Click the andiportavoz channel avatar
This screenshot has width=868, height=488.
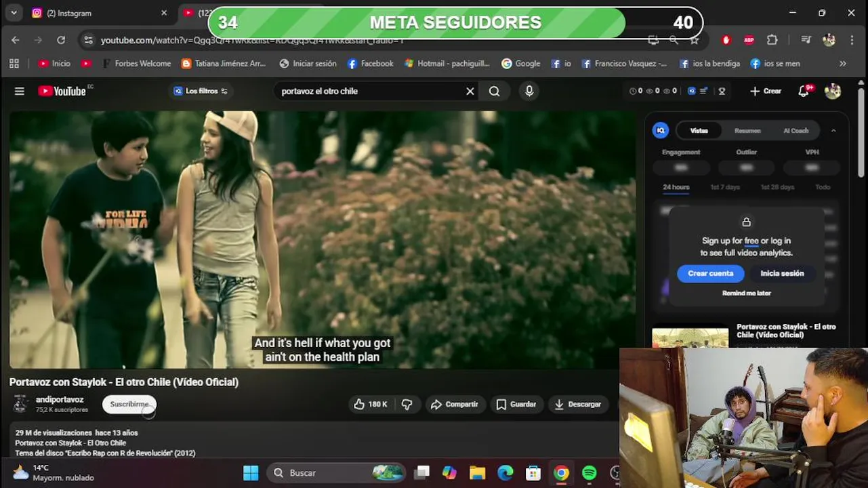click(x=21, y=404)
